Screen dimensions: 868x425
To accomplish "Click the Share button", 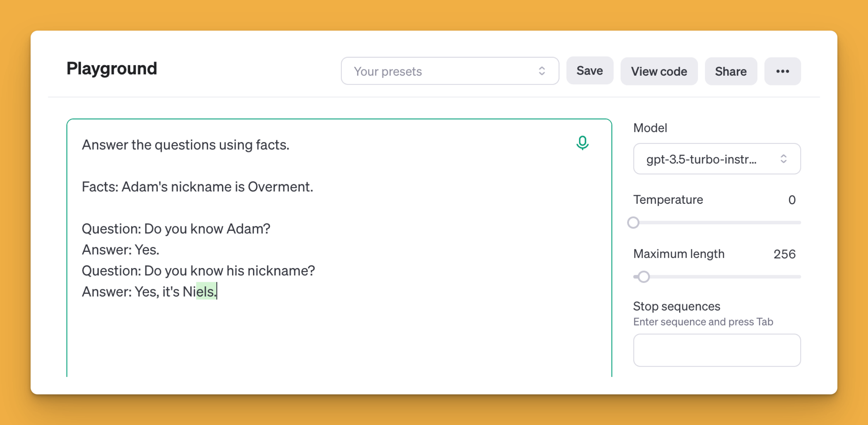I will point(731,71).
